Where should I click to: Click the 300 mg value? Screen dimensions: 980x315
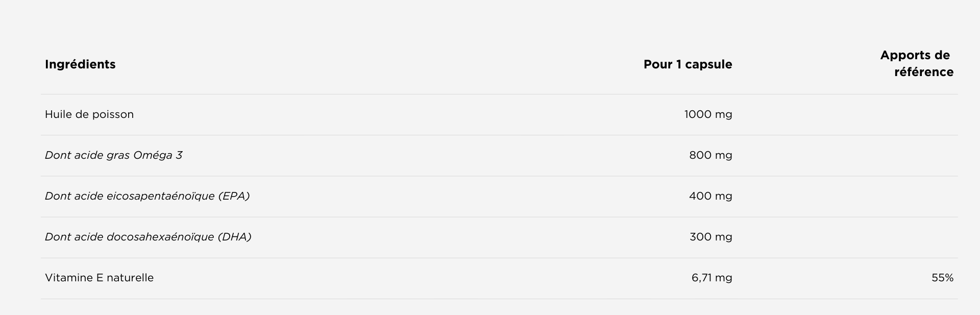(x=710, y=237)
